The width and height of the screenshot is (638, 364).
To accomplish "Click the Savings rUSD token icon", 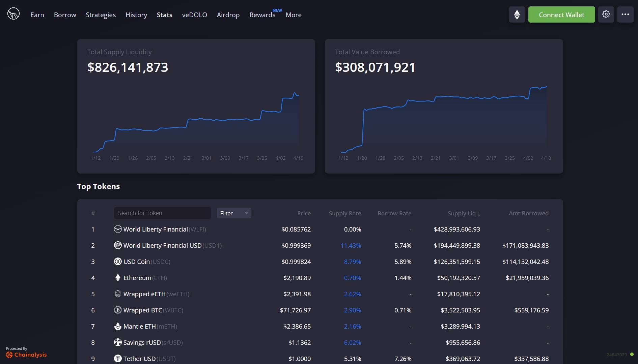I will 117,342.
